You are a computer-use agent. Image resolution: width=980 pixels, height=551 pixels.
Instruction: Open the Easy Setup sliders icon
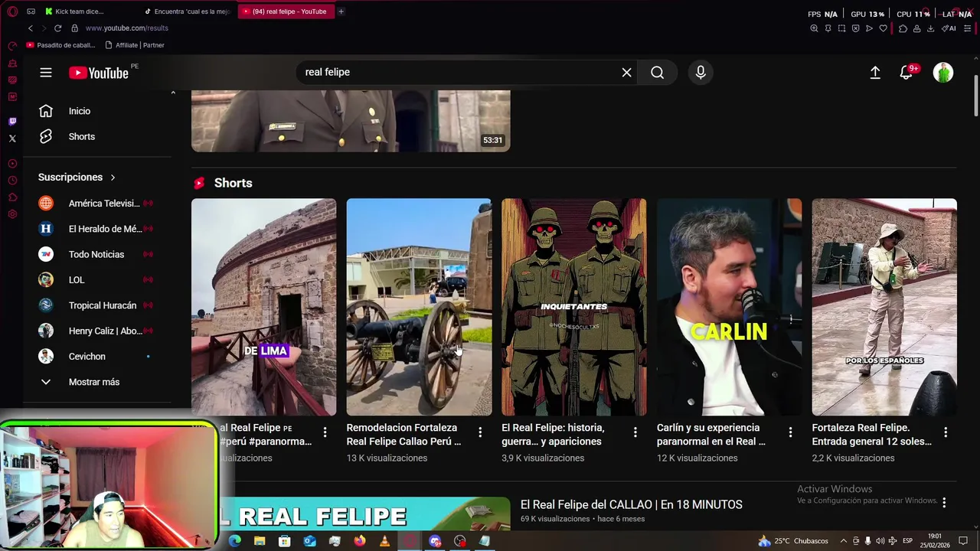coord(966,28)
